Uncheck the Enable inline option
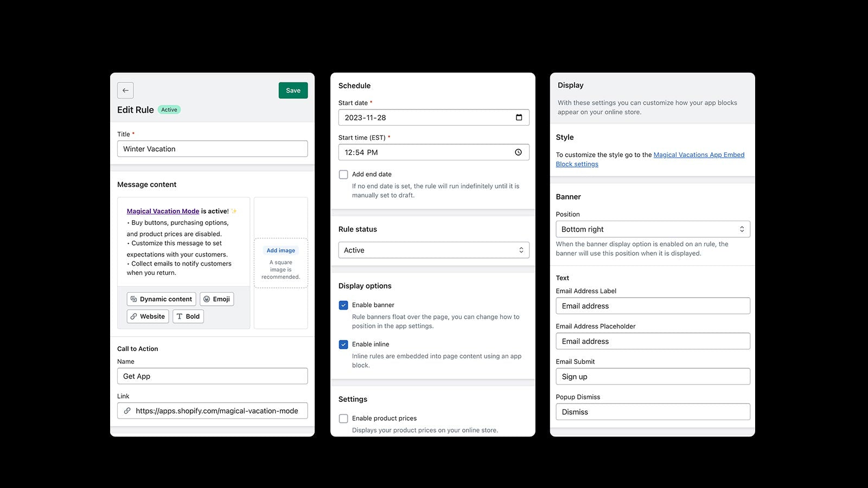This screenshot has width=868, height=488. pyautogui.click(x=343, y=344)
